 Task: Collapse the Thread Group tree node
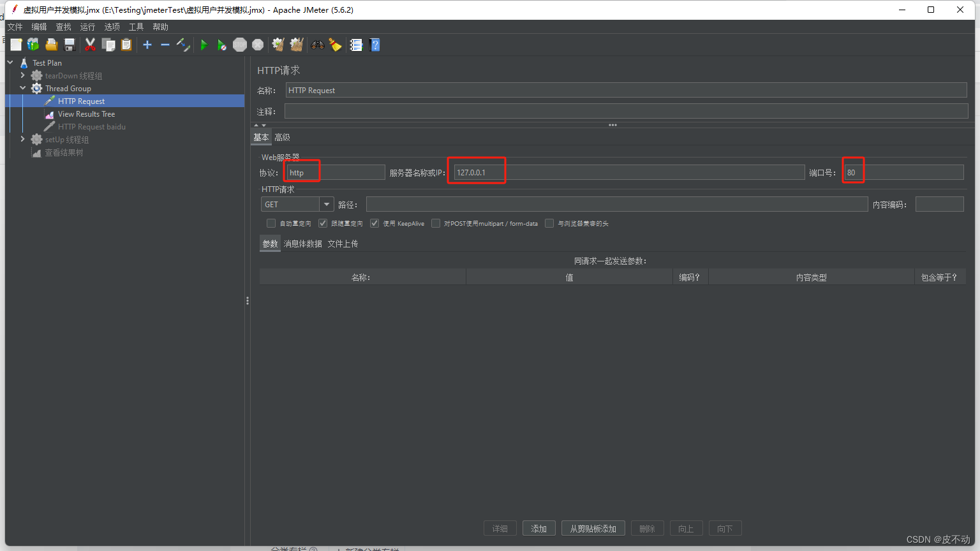[x=23, y=88]
